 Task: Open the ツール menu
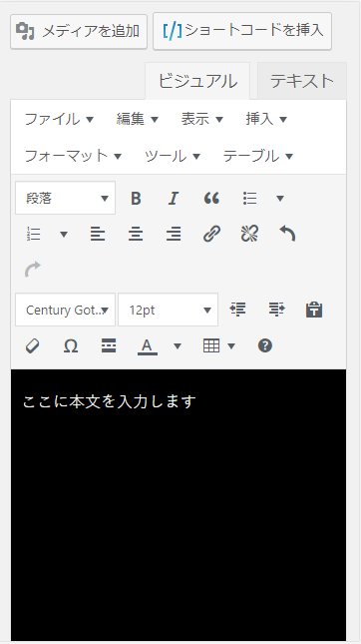click(173, 156)
